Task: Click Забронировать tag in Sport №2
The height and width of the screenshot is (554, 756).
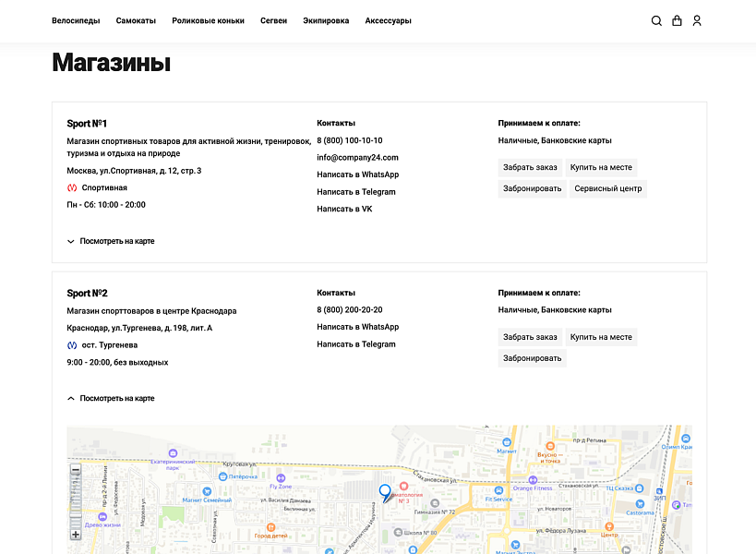Action: [532, 358]
